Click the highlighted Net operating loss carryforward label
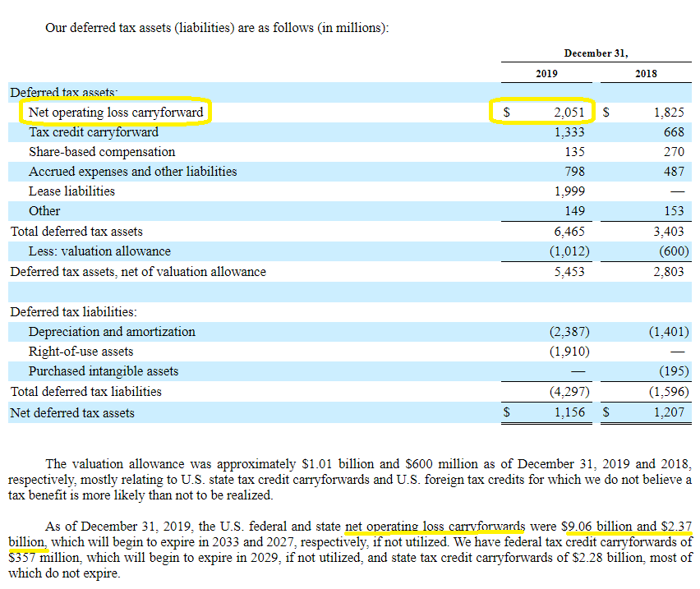The image size is (700, 589). [115, 112]
